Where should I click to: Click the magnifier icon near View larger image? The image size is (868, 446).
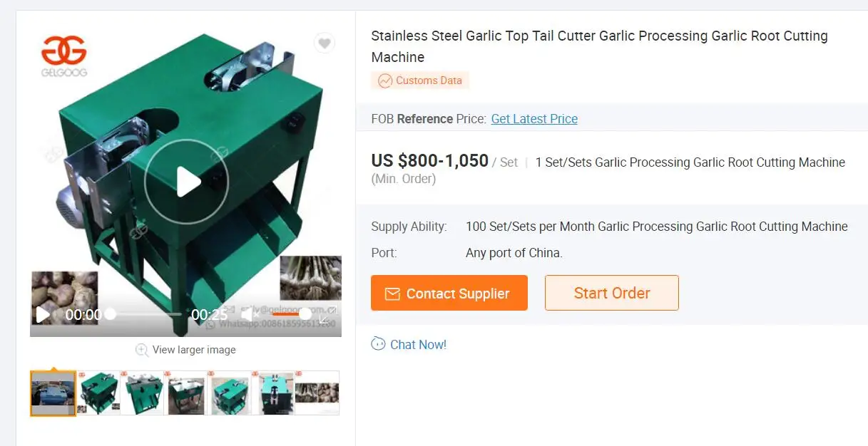[x=142, y=350]
